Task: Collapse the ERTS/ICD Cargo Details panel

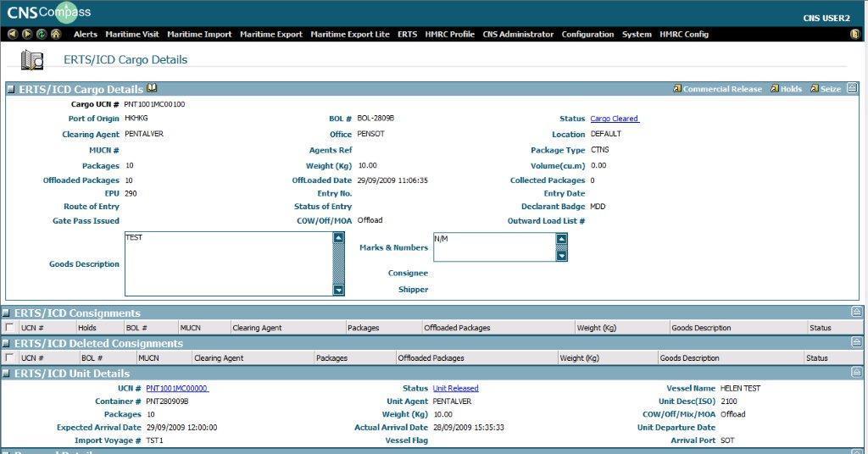Action: click(852, 88)
